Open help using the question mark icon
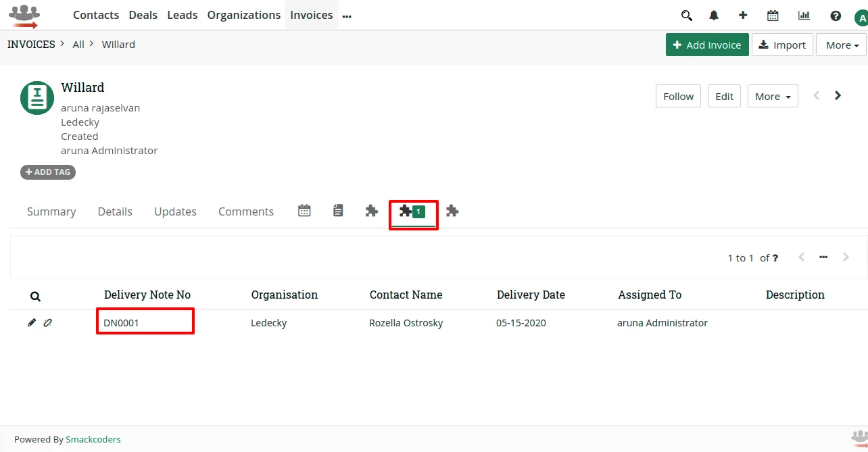Image resolution: width=868 pixels, height=452 pixels. pos(836,15)
